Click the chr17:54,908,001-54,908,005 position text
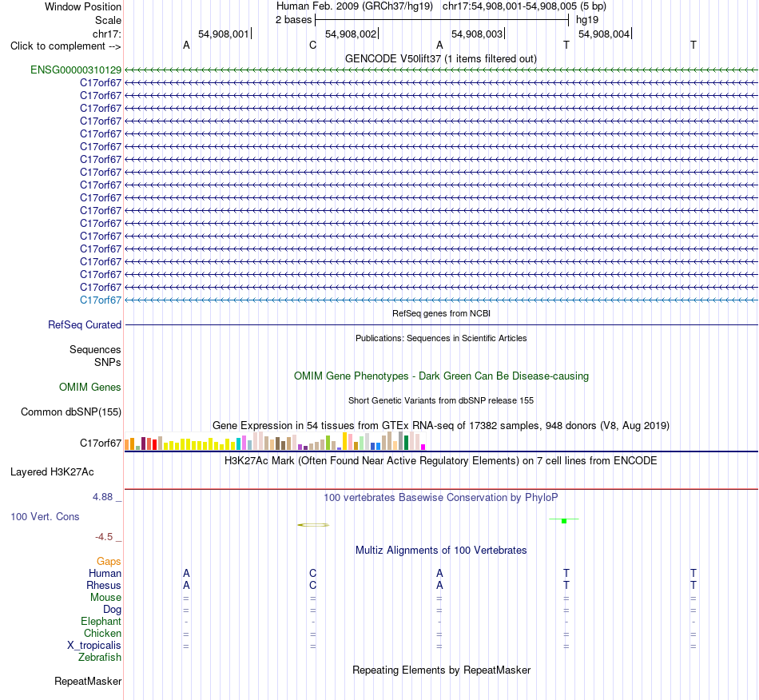Image resolution: width=759 pixels, height=700 pixels. pos(524,6)
